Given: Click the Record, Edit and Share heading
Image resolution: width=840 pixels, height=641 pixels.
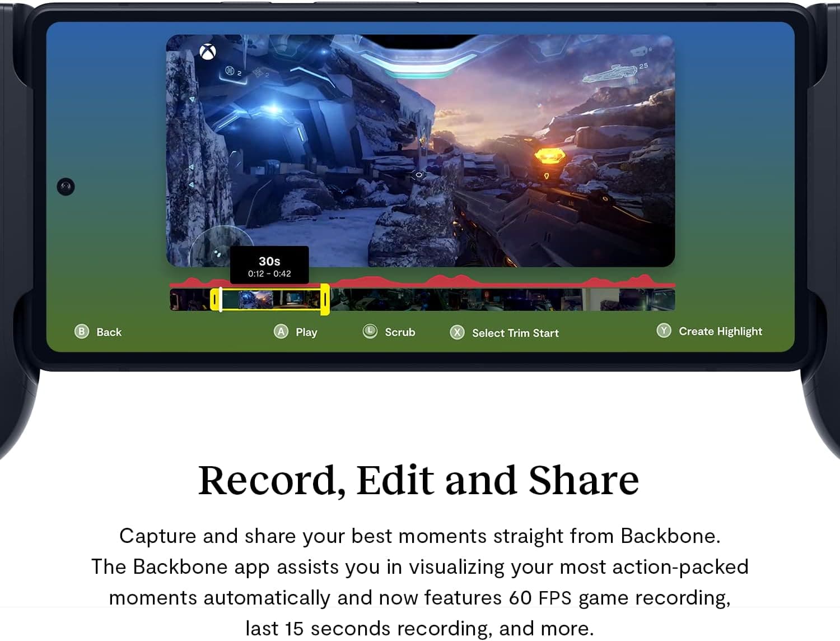Looking at the screenshot, I should 418,480.
